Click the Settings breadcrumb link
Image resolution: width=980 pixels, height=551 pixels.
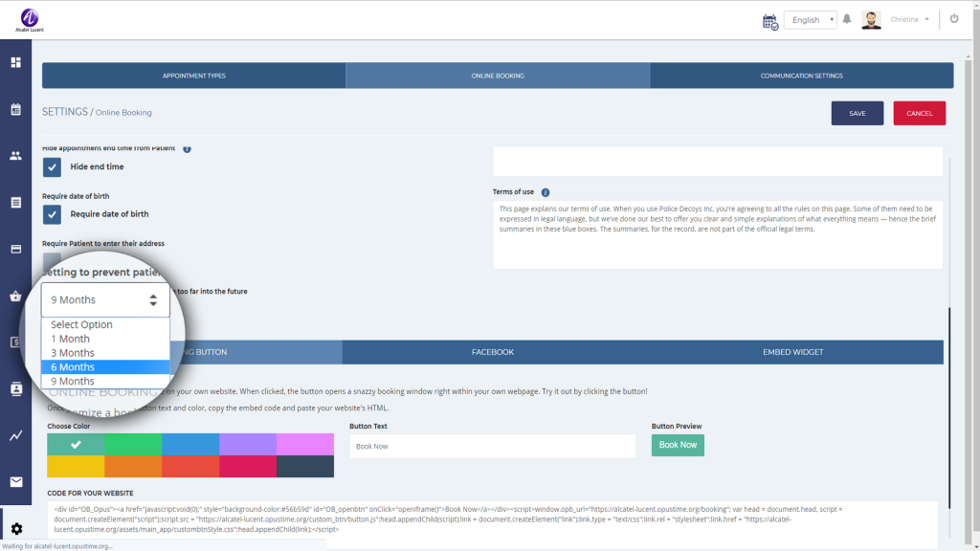65,112
